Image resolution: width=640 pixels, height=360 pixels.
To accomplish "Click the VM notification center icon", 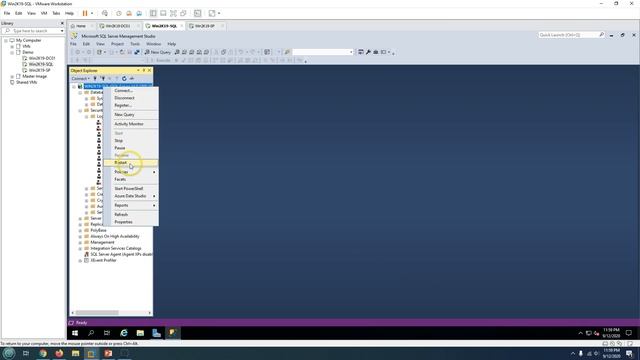I will (x=629, y=333).
